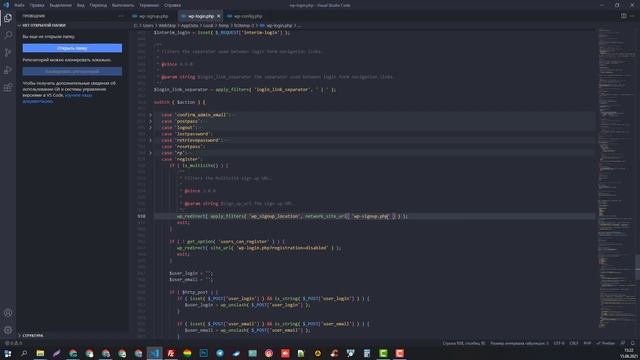
Task: Change the tab size indentation setting
Action: [x=520, y=343]
